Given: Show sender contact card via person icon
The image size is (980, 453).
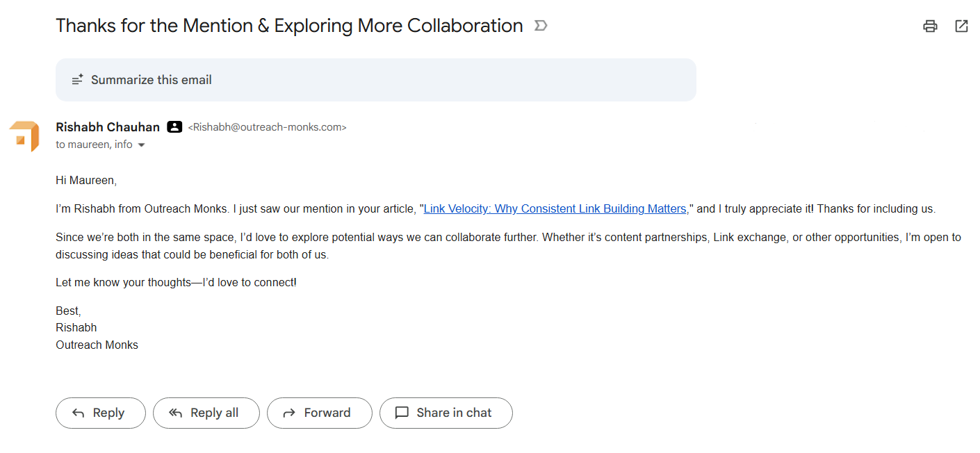Looking at the screenshot, I should [174, 126].
